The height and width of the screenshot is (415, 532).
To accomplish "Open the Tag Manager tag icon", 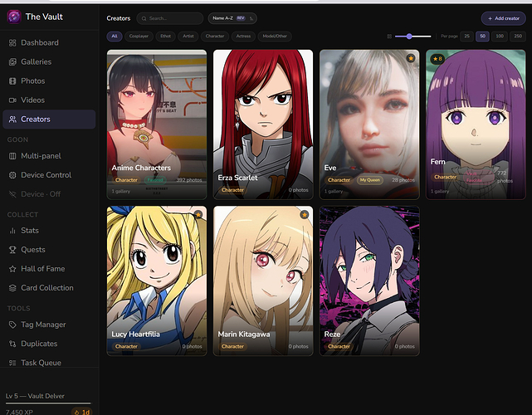I will pos(12,325).
